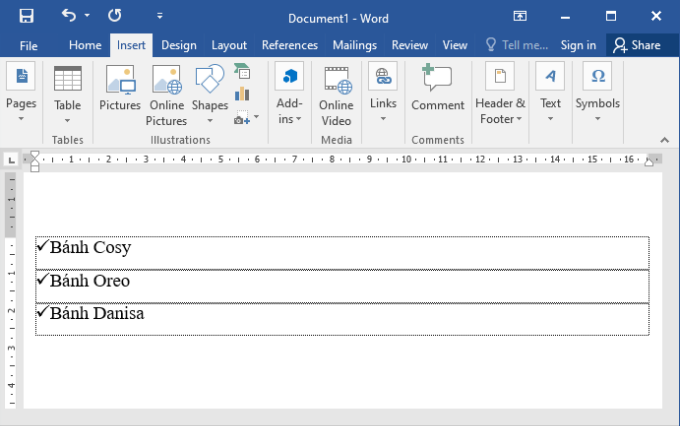Viewport: 682px width, 426px height.
Task: Click Sign in
Action: (578, 45)
